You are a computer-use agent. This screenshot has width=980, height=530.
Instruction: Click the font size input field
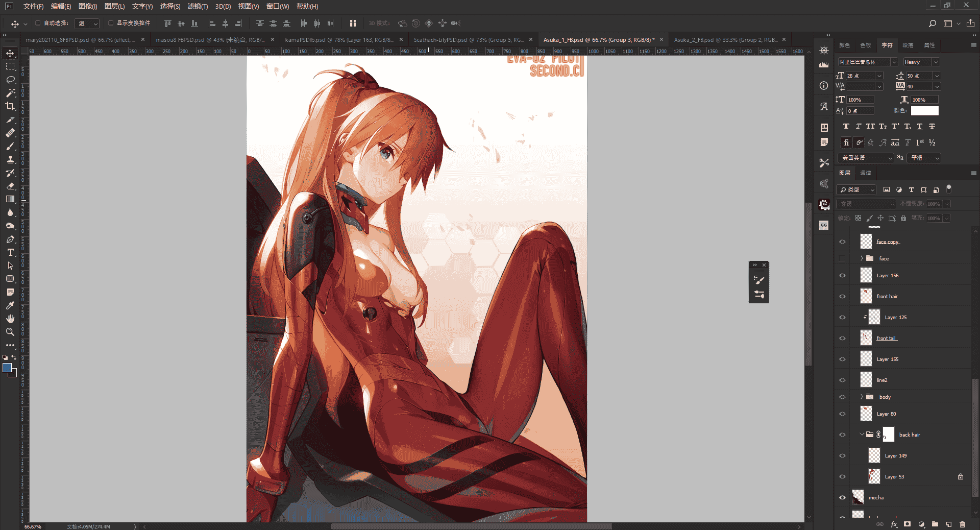click(x=860, y=76)
